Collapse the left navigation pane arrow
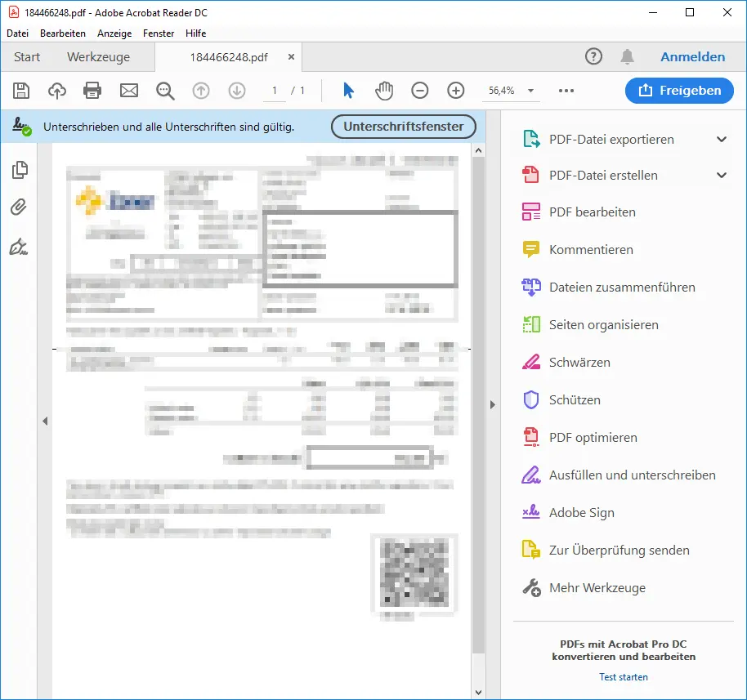747x700 pixels. (x=45, y=421)
